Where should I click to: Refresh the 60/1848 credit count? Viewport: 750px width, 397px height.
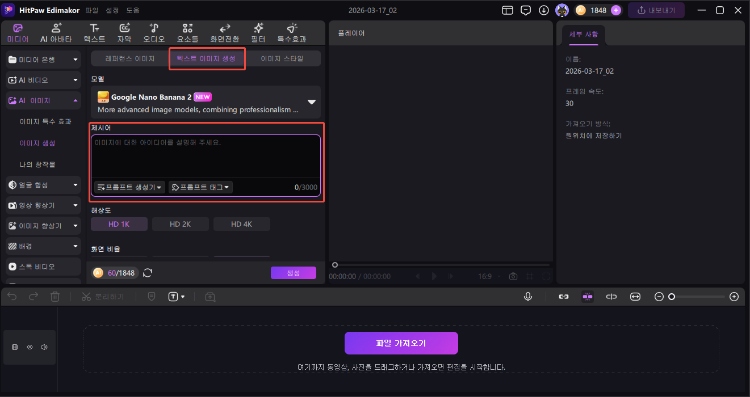(x=148, y=273)
